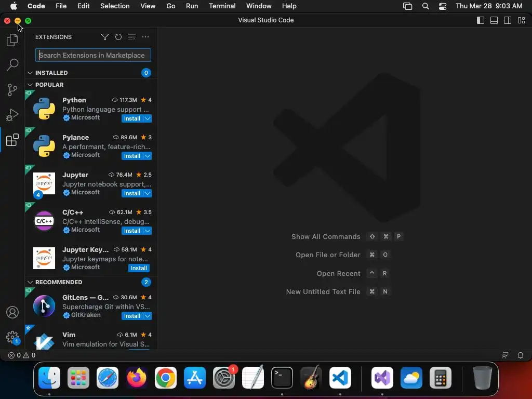Collapse the POPULAR section
532x399 pixels.
(x=30, y=85)
